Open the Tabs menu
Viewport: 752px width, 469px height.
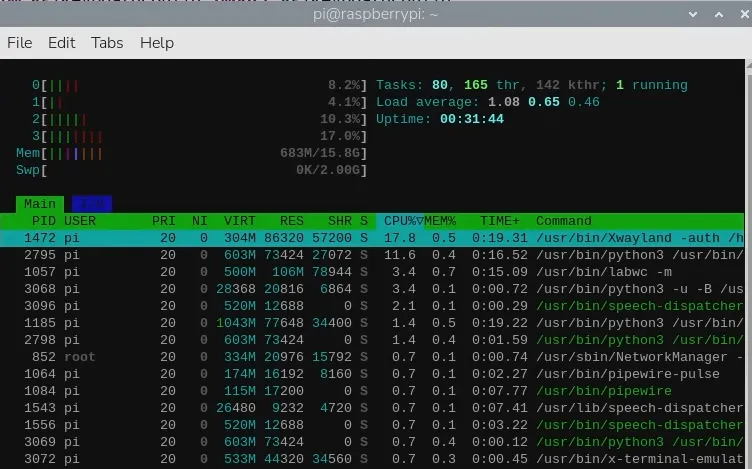pos(107,43)
